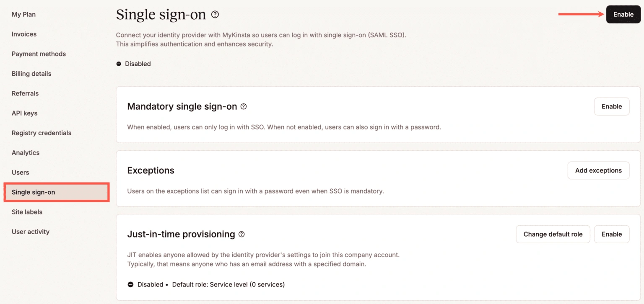Open Users management page
This screenshot has height=304, width=644.
pyautogui.click(x=21, y=173)
